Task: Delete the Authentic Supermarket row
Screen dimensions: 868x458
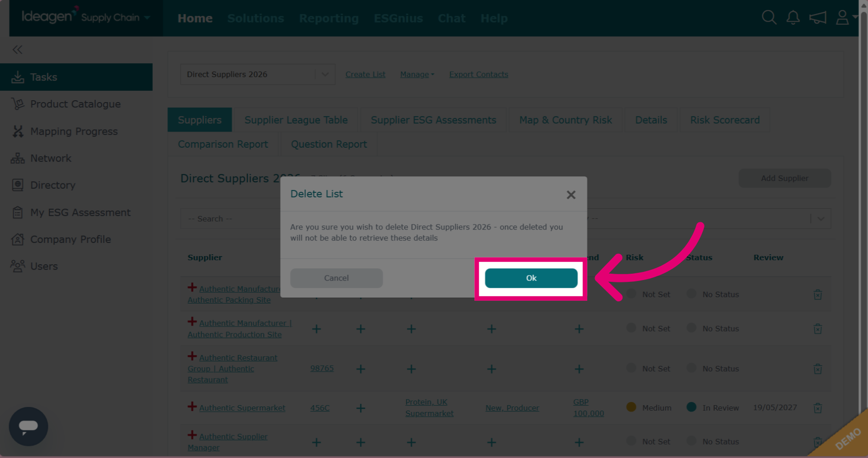Action: point(818,408)
